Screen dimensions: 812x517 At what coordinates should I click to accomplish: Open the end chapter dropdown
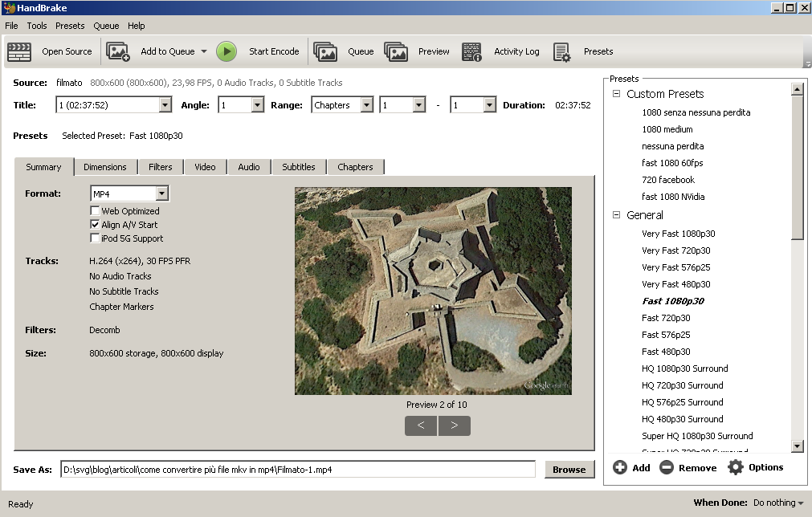click(x=489, y=105)
